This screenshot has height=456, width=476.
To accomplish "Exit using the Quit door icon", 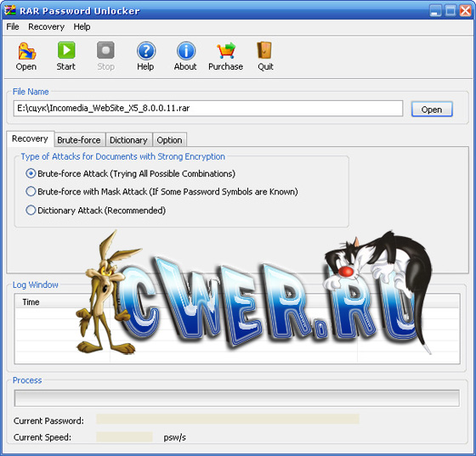I will click(264, 50).
